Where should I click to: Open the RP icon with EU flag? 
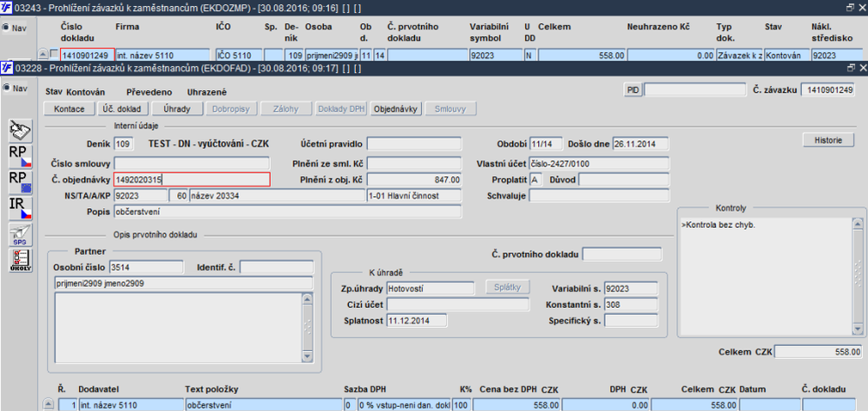tap(21, 183)
